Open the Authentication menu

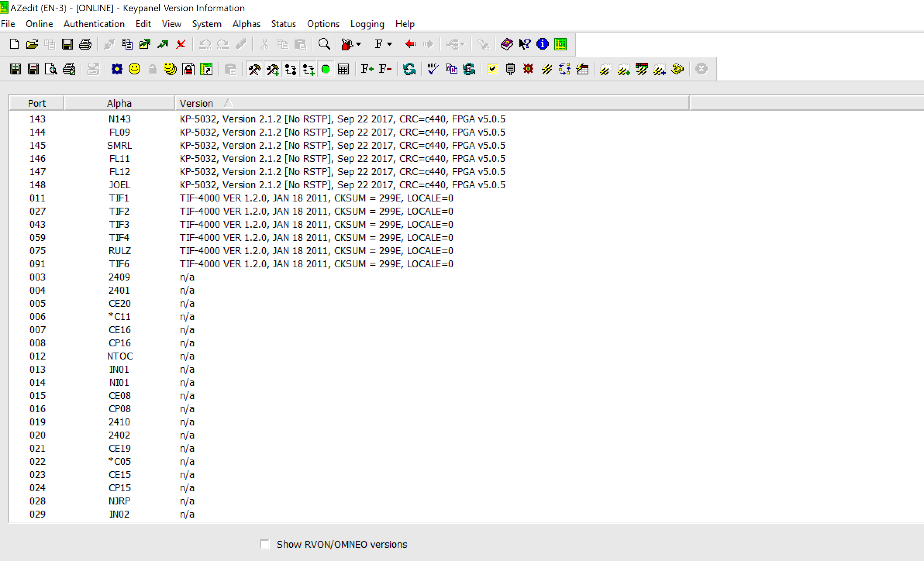click(94, 24)
